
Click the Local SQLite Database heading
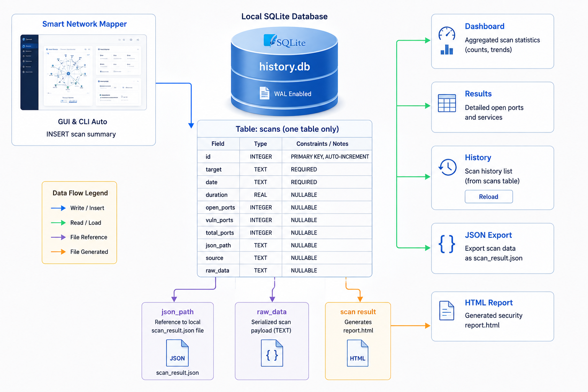pos(284,16)
